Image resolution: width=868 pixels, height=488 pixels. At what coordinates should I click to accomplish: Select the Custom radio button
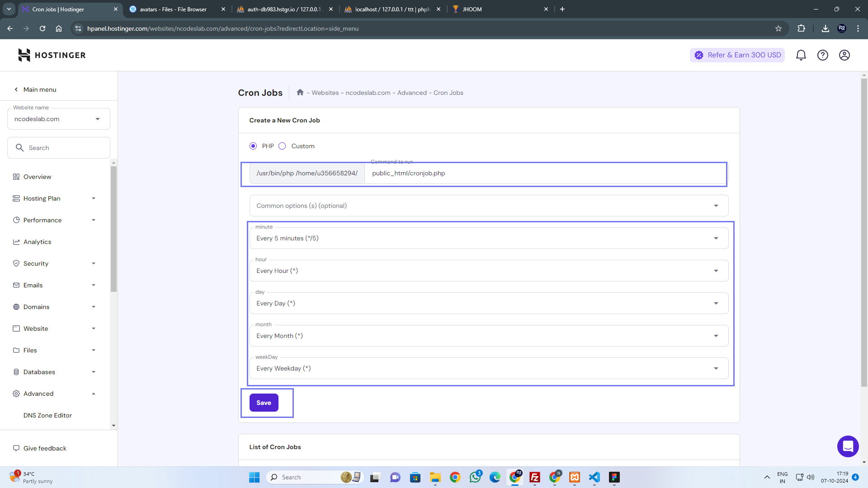click(282, 146)
